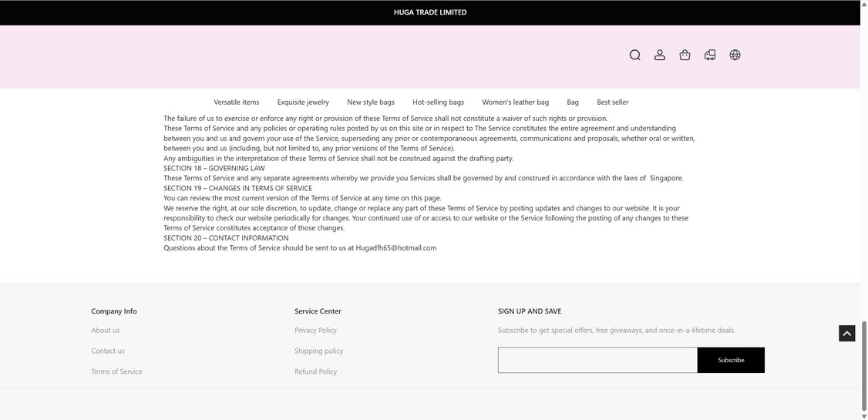Open the shopping bag cart icon

(x=685, y=55)
